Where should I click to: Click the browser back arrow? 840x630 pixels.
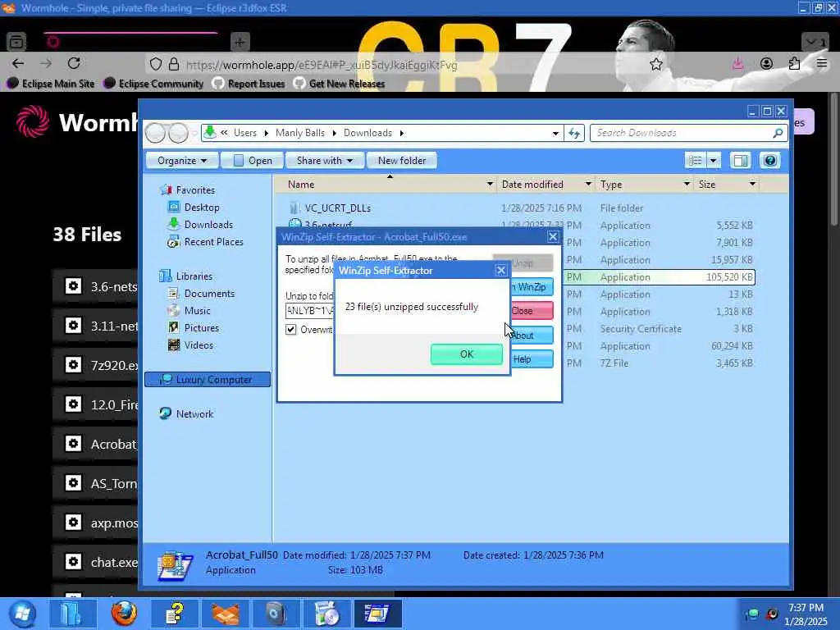click(18, 63)
